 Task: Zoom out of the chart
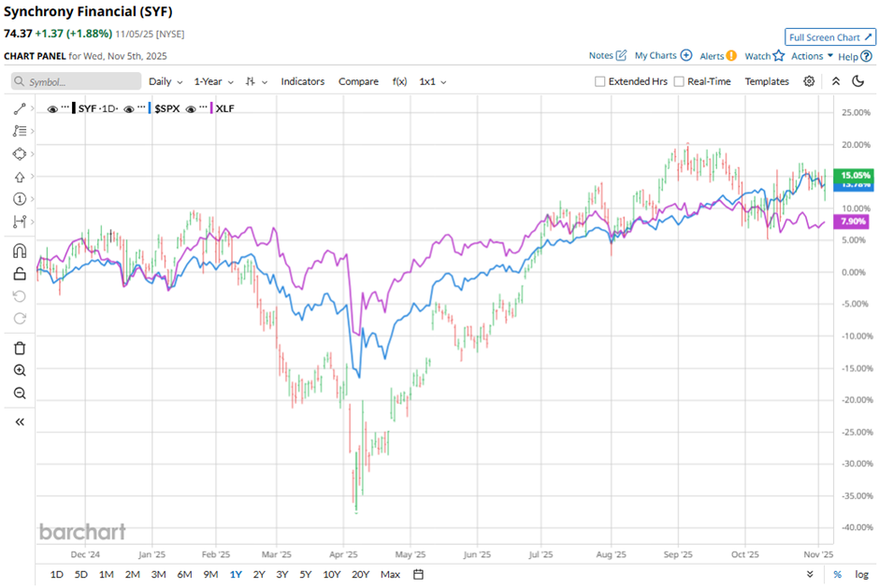click(x=20, y=394)
